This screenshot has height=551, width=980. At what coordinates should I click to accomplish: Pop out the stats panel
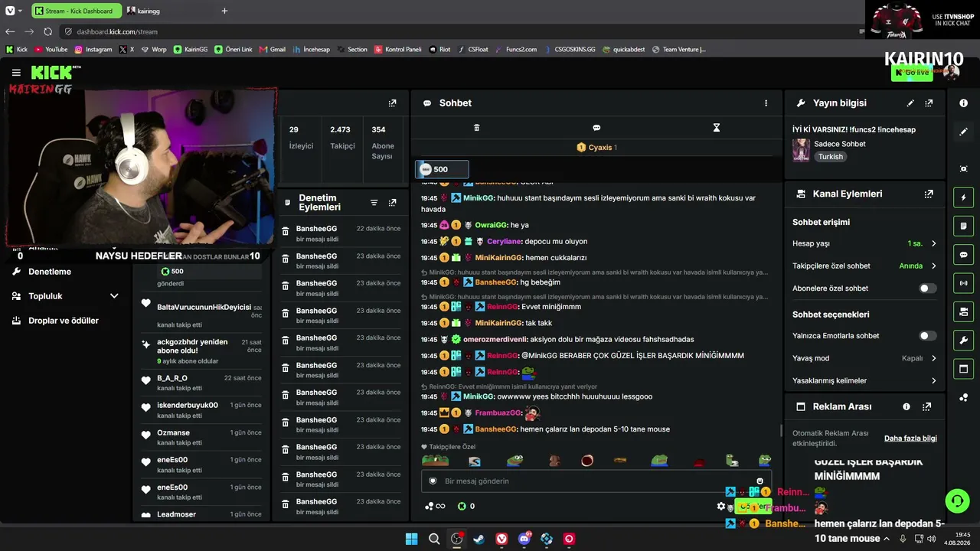392,103
